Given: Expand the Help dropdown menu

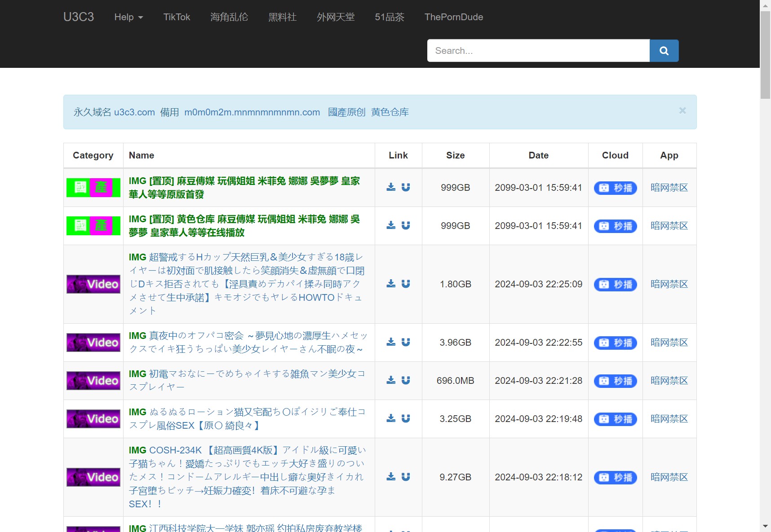Looking at the screenshot, I should click(x=128, y=17).
